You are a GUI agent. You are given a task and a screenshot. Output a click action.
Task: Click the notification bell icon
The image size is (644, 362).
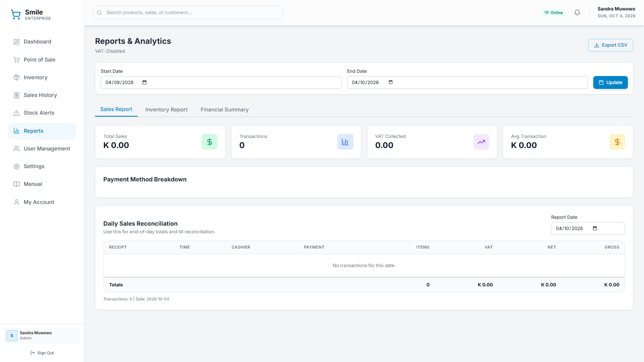point(577,12)
